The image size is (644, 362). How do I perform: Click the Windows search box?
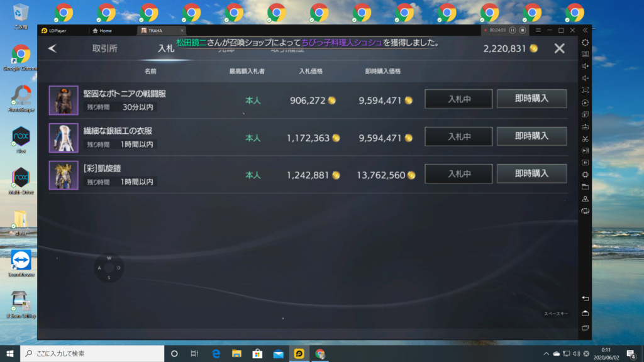(x=91, y=353)
